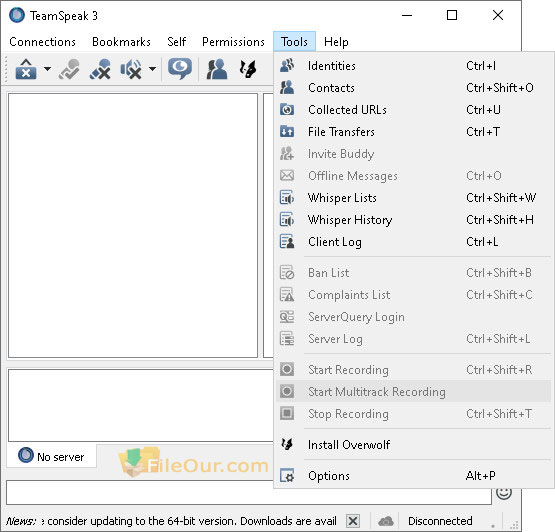Select Install Overwolf menu entry
Screen dimensions: 555x532
coord(413,444)
